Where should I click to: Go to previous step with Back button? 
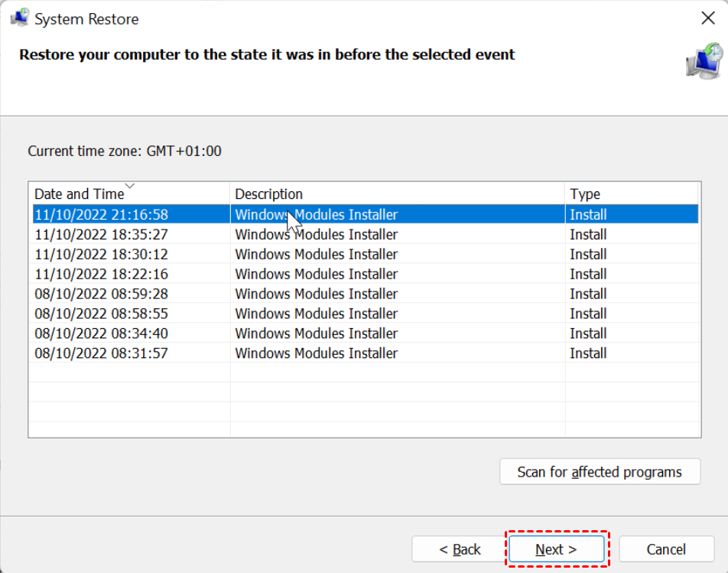[x=460, y=549]
